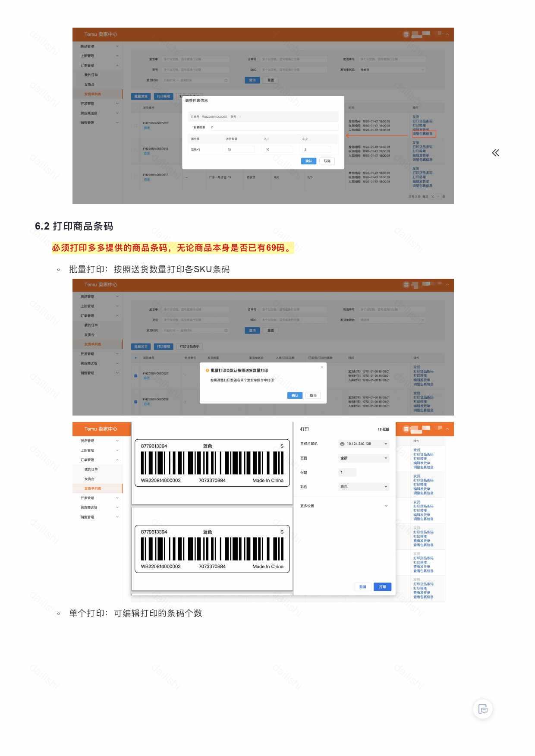Click the orange warning icon in 批量打印 prompt
This screenshot has height=756, width=535.
(208, 370)
